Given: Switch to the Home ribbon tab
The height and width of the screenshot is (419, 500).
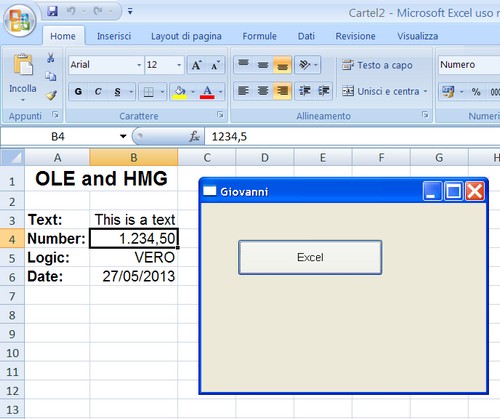Looking at the screenshot, I should 63,36.
